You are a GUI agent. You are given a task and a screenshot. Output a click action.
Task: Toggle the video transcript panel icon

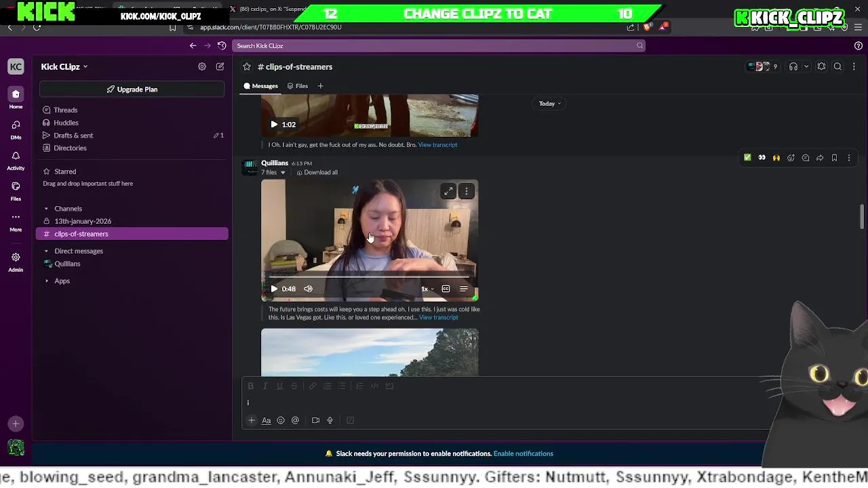464,289
